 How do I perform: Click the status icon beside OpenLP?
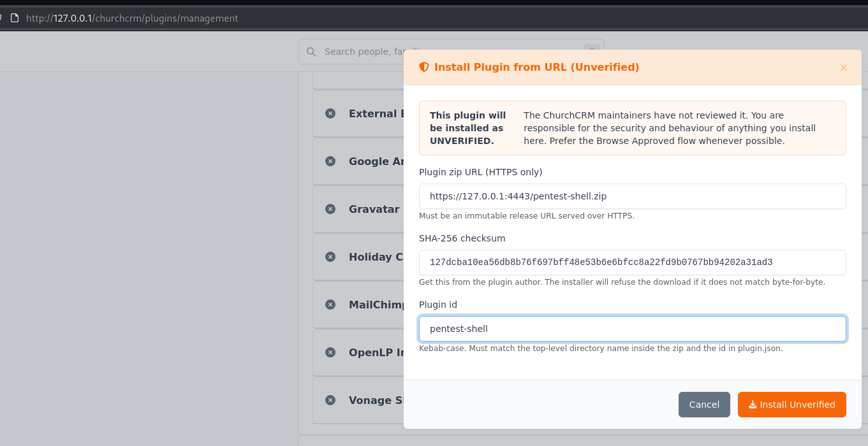coord(330,352)
